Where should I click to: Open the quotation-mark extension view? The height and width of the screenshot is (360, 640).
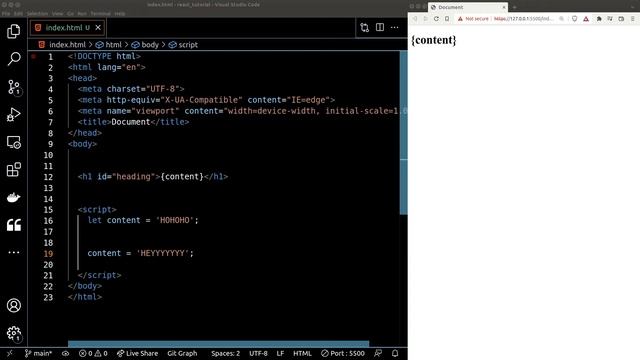tap(13, 225)
